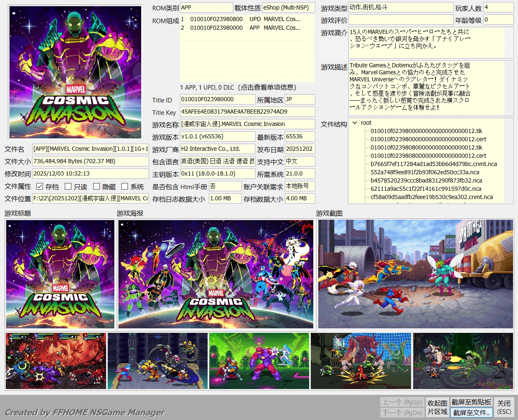518x420 pixels.
Task: Click the 游戏名称 game name field
Action: (x=247, y=124)
